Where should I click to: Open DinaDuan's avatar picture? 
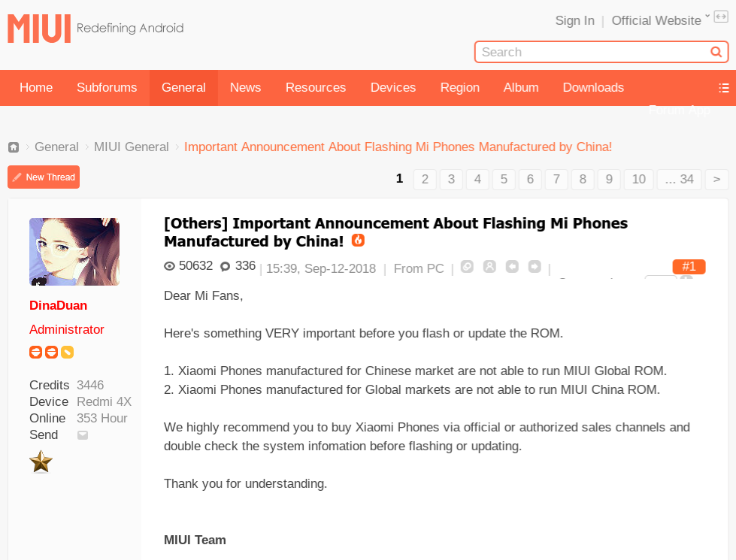click(74, 252)
